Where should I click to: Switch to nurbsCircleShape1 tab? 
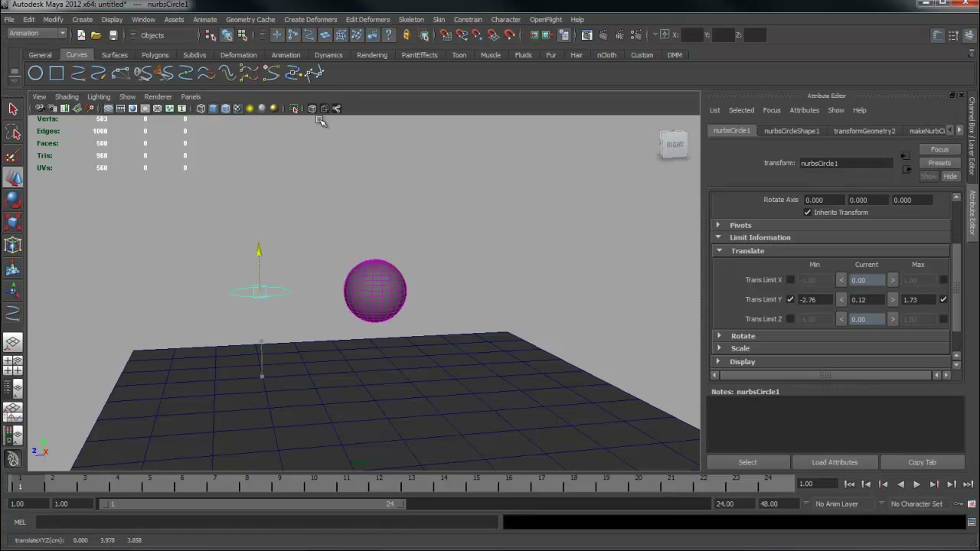click(x=791, y=131)
